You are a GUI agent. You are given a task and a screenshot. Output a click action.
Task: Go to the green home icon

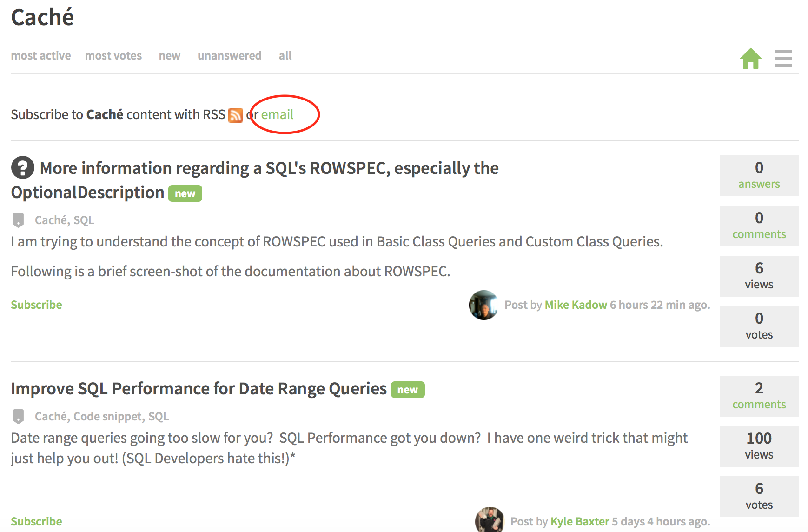coord(750,59)
